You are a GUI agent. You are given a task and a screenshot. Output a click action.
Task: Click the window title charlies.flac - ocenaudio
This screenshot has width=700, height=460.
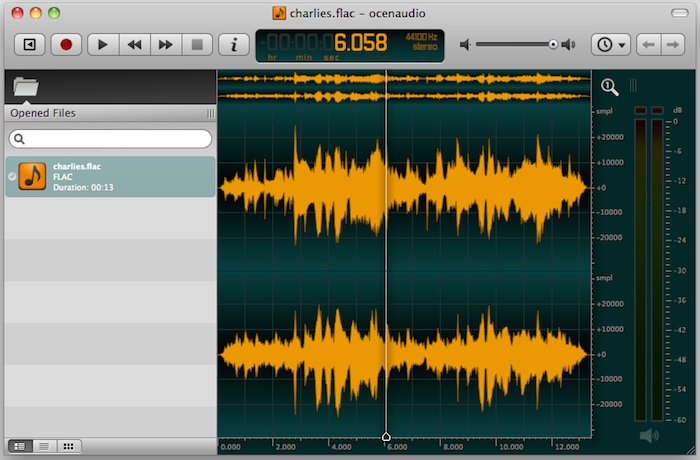click(x=357, y=13)
